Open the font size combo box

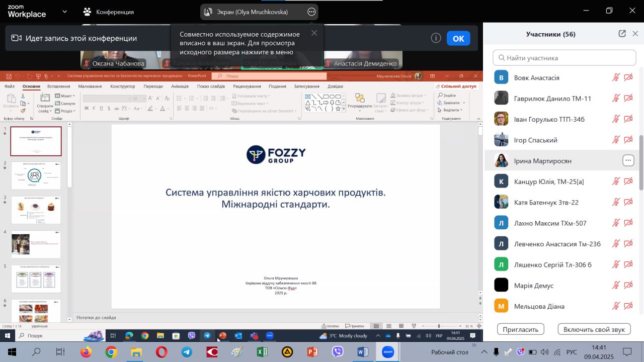tap(139, 99)
